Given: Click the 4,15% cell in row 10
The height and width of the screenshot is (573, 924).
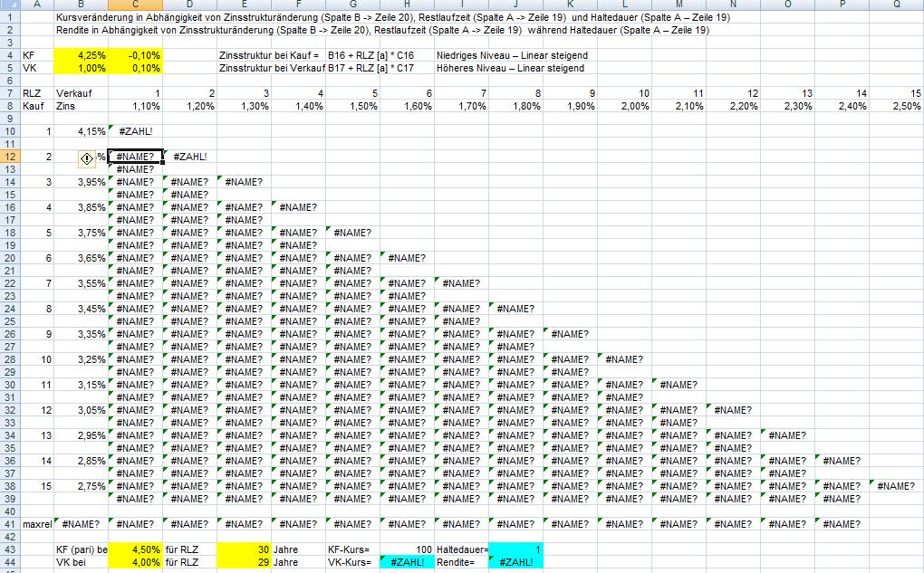Looking at the screenshot, I should [81, 131].
